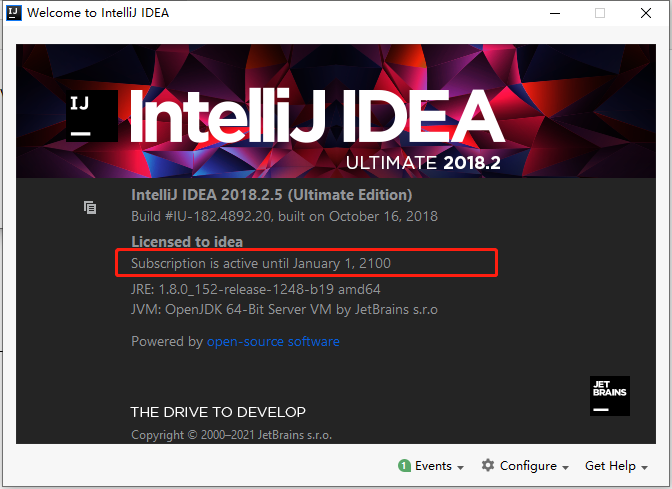Click the 'THE DRIVE TO DEVELOP' slogan
Screen dimensions: 672x489
pos(218,412)
